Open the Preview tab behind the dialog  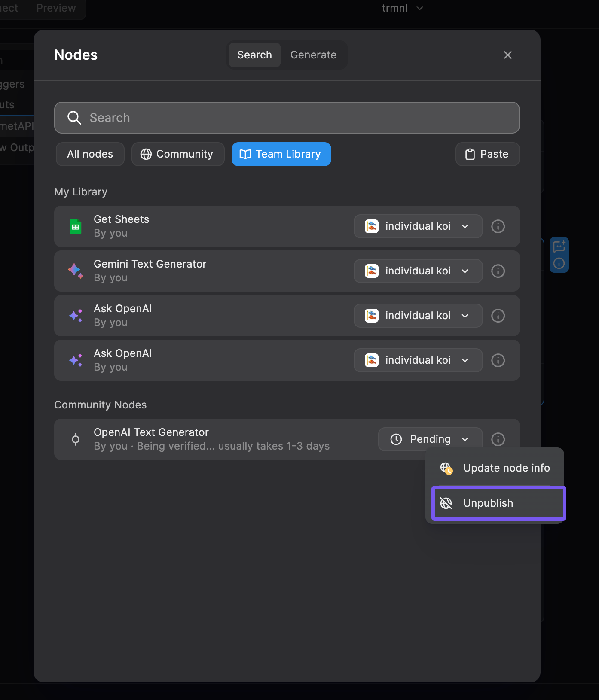56,8
